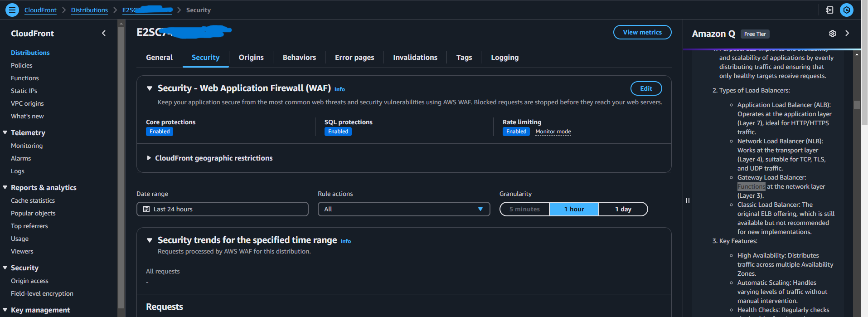
Task: Open the Error pages tab
Action: 354,58
